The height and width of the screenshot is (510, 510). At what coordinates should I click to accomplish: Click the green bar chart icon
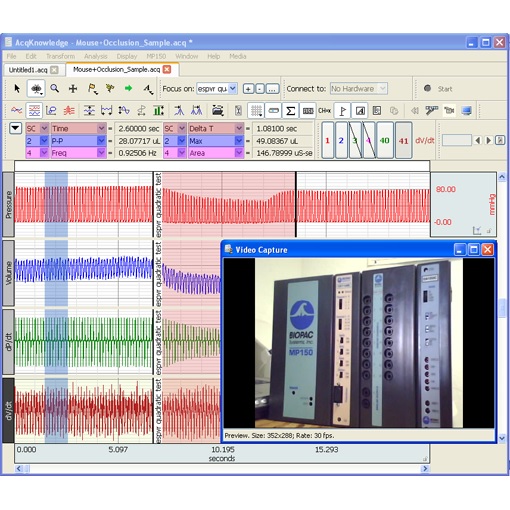158,110
